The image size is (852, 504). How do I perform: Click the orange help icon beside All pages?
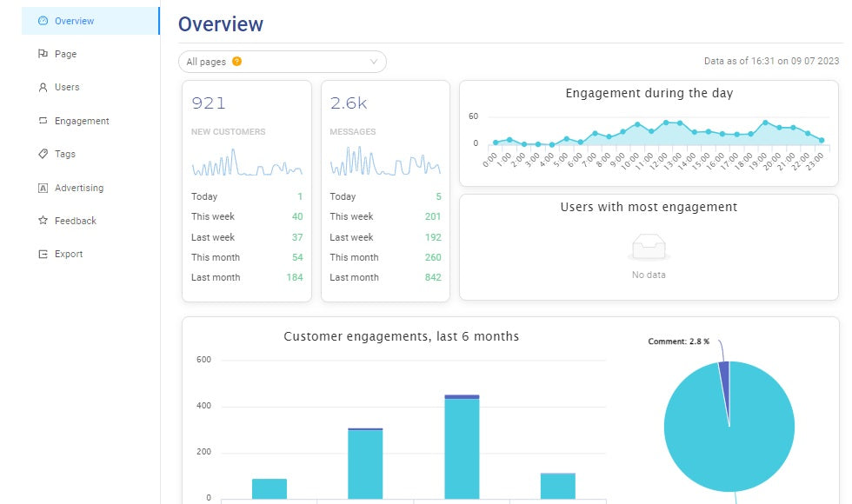coord(237,62)
